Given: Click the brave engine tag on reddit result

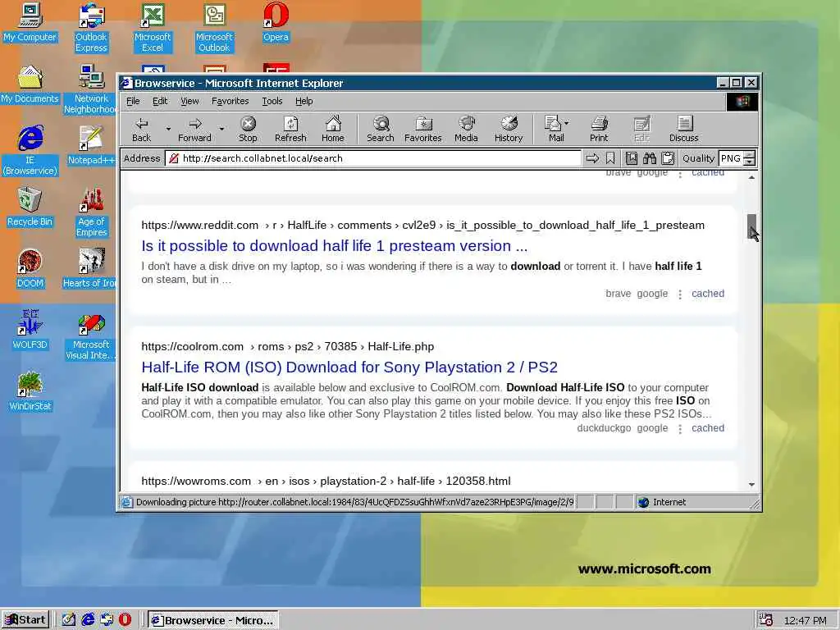Looking at the screenshot, I should click(619, 294).
